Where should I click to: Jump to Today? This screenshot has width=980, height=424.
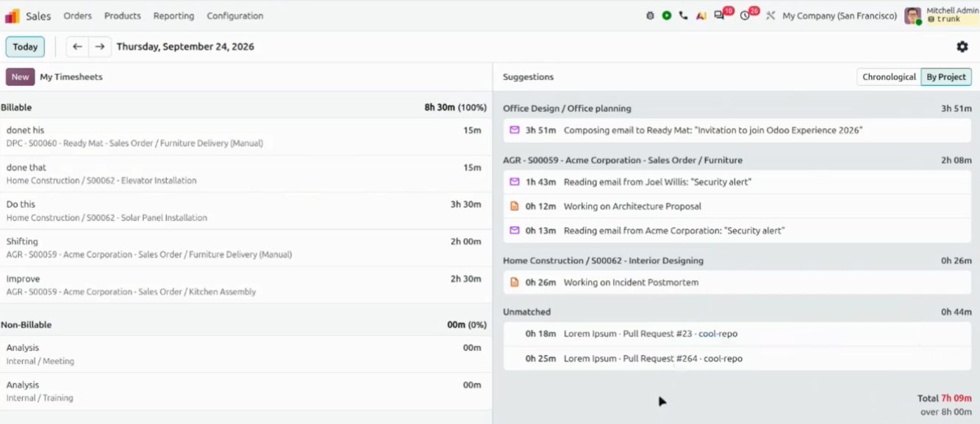click(x=25, y=46)
